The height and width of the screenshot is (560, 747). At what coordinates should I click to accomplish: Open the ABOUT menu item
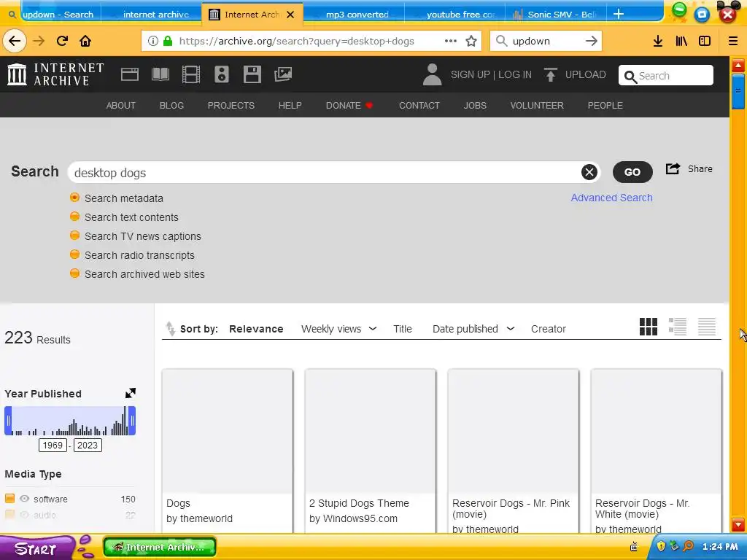pyautogui.click(x=121, y=105)
